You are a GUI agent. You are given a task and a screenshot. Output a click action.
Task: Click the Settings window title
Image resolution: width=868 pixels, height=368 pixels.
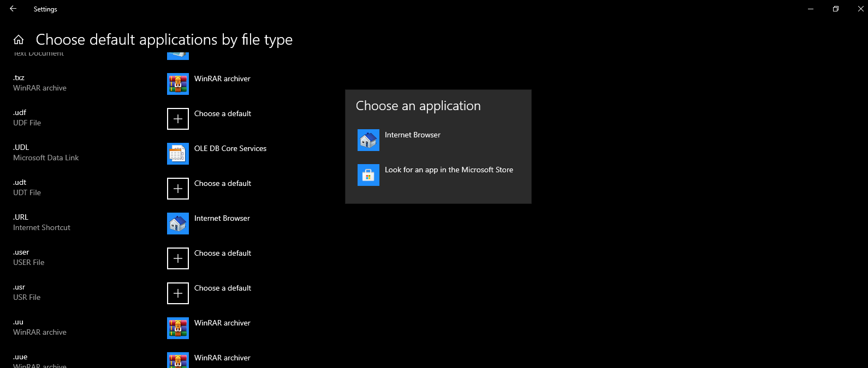pos(45,9)
